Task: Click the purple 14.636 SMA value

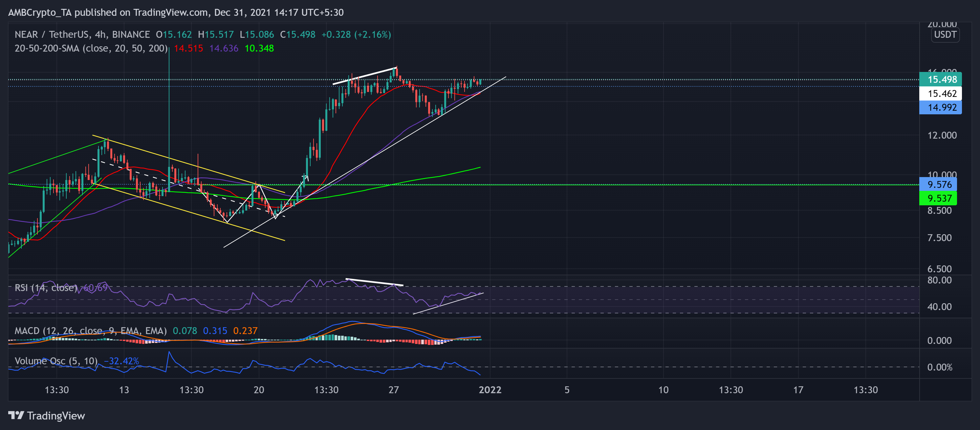Action: pos(224,48)
